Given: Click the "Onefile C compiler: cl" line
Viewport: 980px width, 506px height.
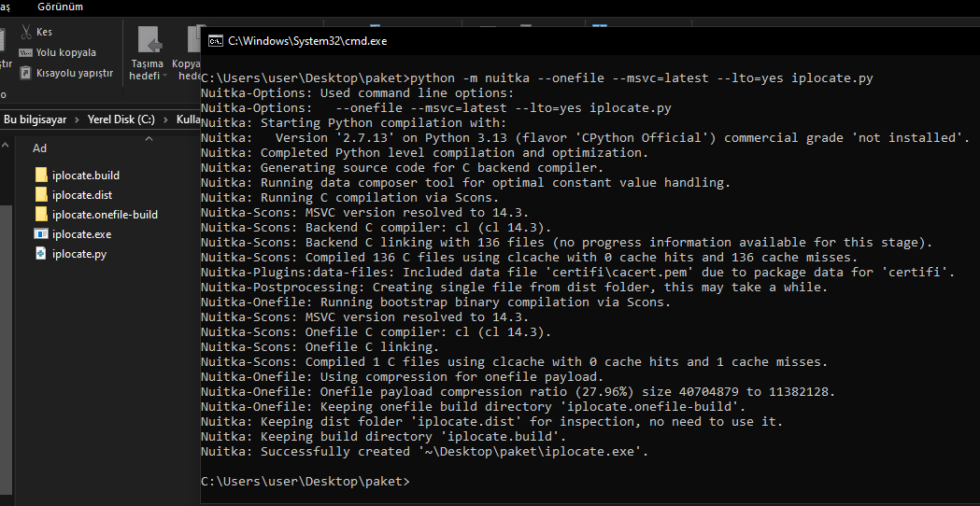Looking at the screenshot, I should point(376,332).
